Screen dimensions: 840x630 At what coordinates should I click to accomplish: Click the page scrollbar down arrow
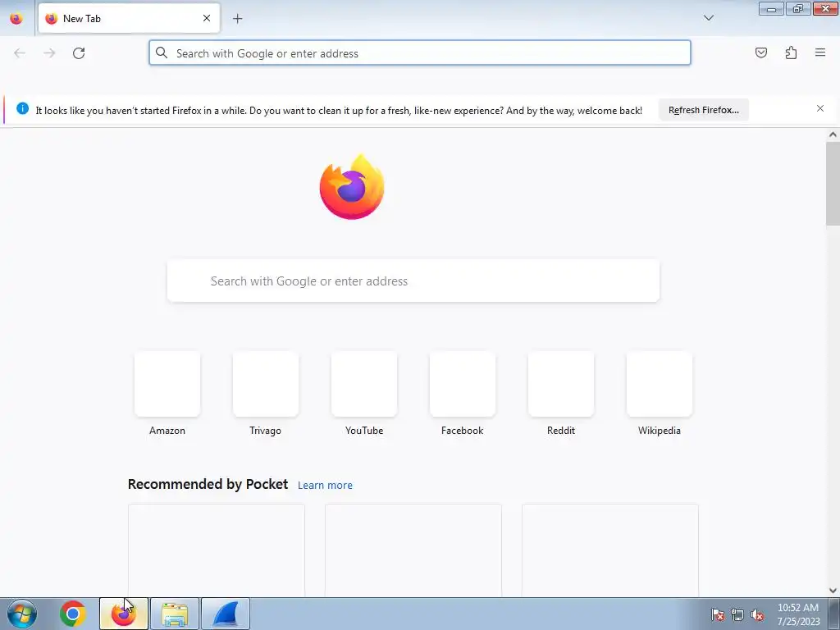point(833,591)
